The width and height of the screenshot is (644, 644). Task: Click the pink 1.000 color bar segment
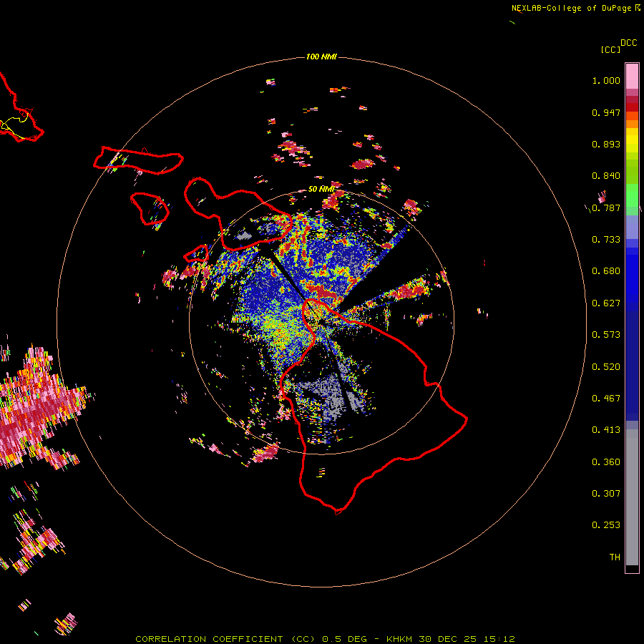pyautogui.click(x=632, y=77)
